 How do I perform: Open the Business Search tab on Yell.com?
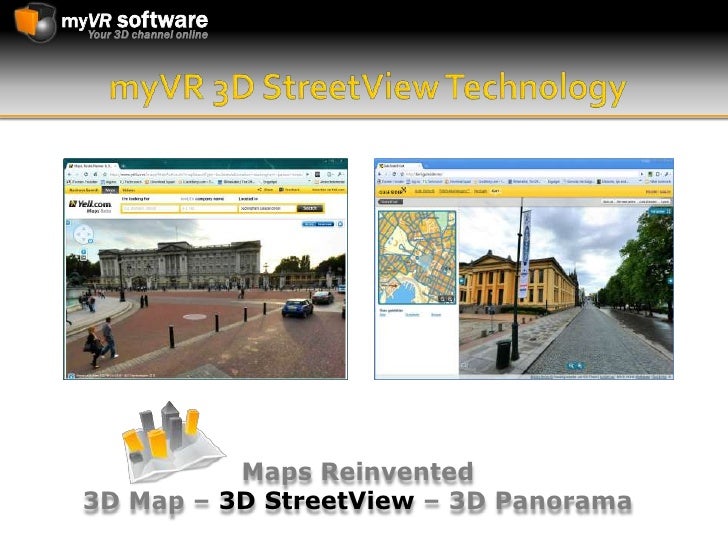tap(84, 190)
